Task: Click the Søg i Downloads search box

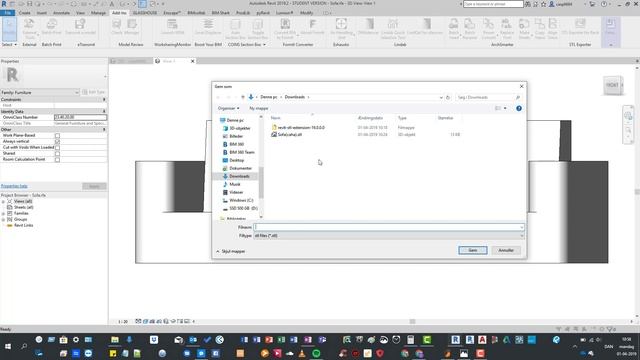Action: coord(489,97)
